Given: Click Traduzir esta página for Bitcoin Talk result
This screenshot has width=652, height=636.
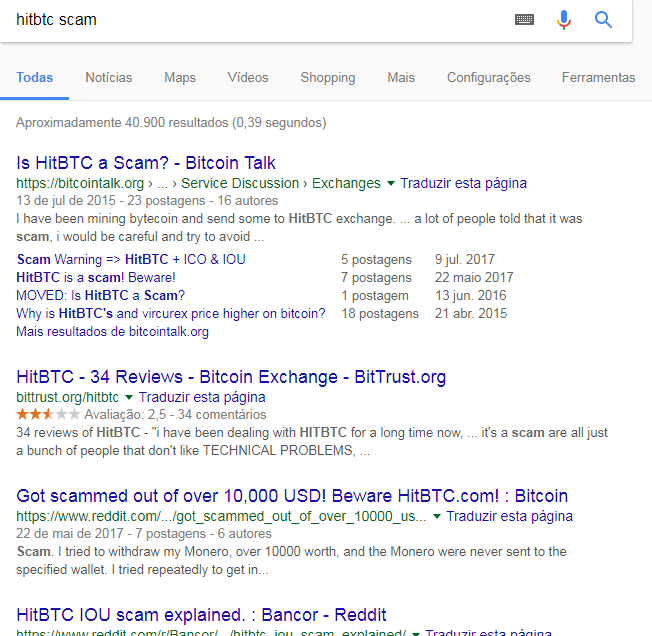Looking at the screenshot, I should pos(463,183).
